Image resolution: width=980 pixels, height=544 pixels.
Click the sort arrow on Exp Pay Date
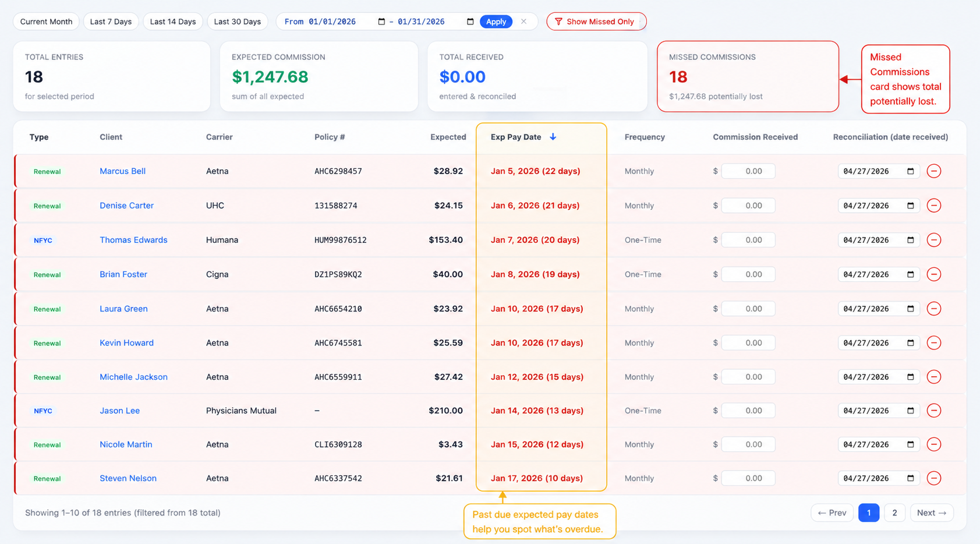point(552,137)
